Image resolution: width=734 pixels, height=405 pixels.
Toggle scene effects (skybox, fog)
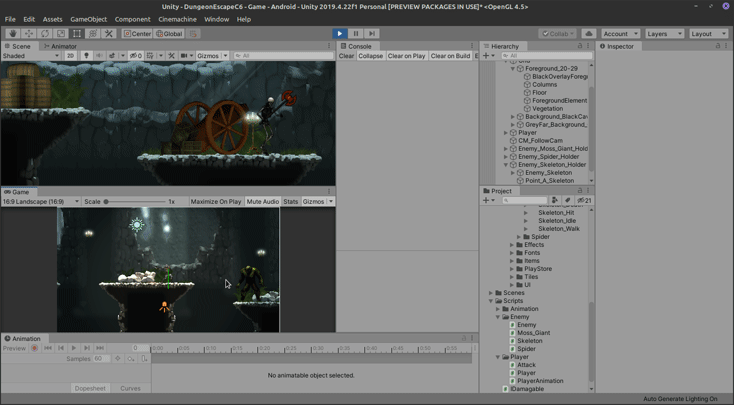(x=112, y=56)
